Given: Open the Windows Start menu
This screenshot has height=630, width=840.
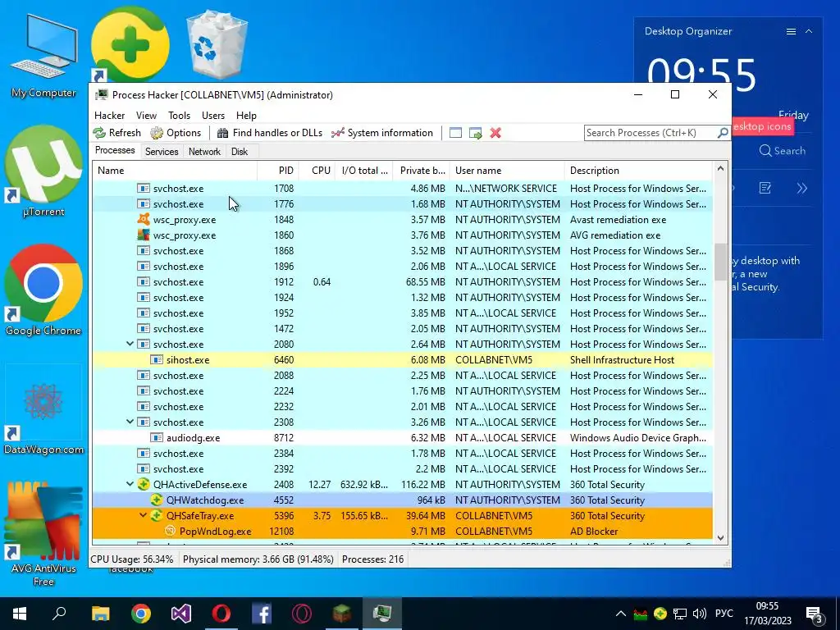Looking at the screenshot, I should click(x=20, y=614).
